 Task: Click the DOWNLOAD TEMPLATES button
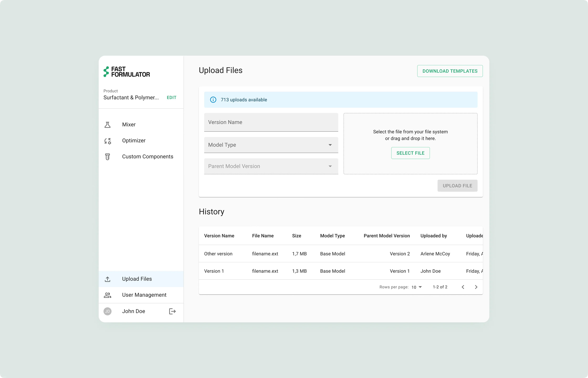point(450,71)
